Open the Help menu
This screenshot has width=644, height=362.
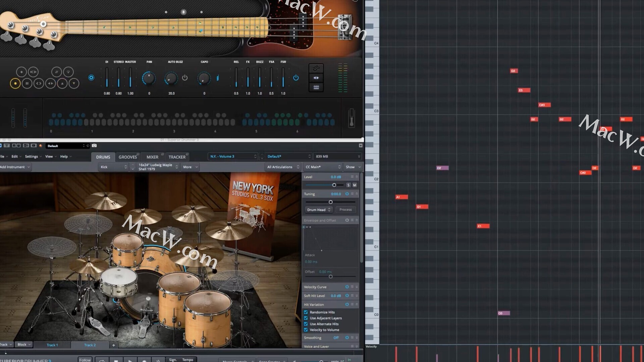point(65,157)
